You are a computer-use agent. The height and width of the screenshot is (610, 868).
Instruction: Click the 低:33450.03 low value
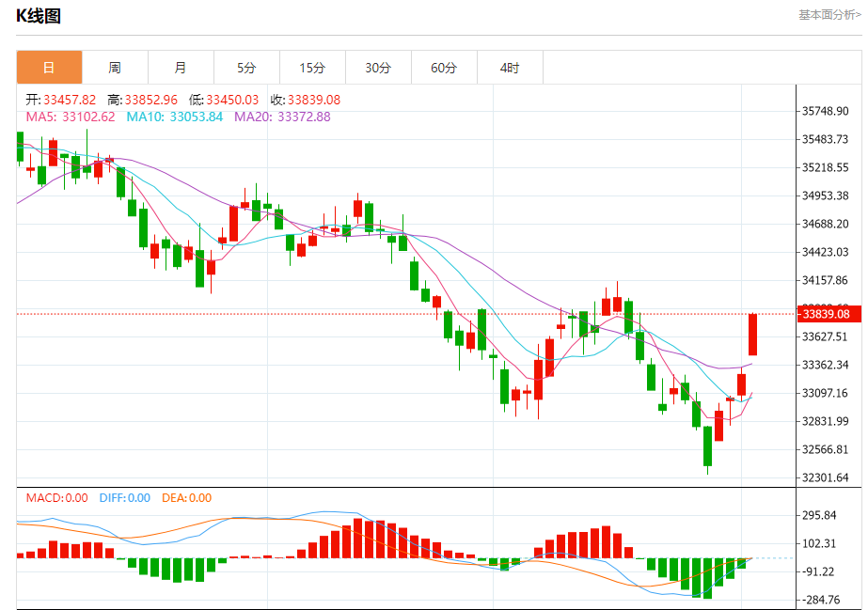[x=224, y=100]
